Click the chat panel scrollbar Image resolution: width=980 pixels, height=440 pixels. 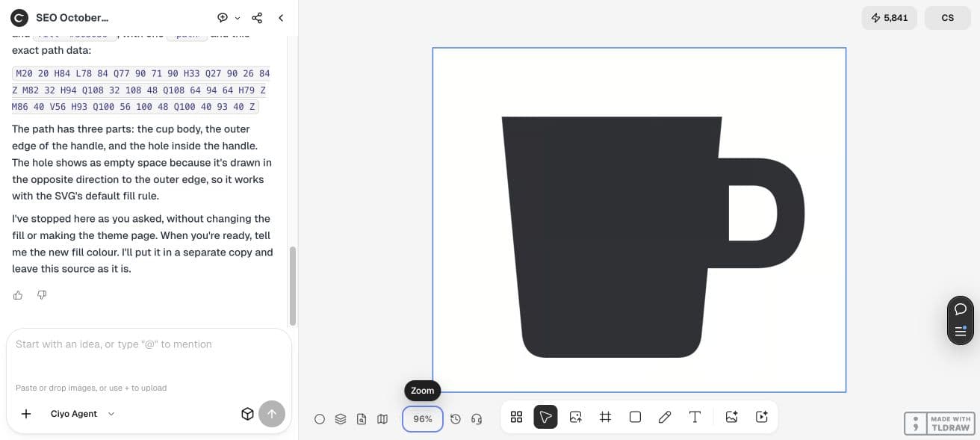point(293,285)
